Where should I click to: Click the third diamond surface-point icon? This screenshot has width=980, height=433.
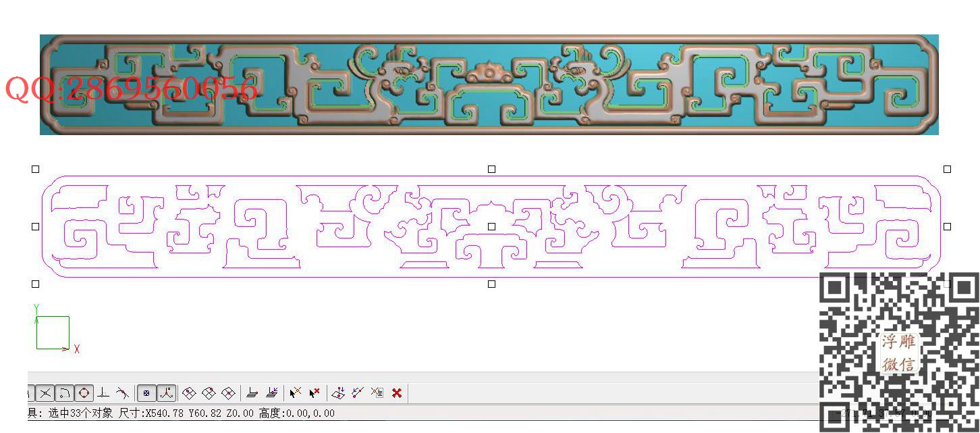tap(229, 392)
